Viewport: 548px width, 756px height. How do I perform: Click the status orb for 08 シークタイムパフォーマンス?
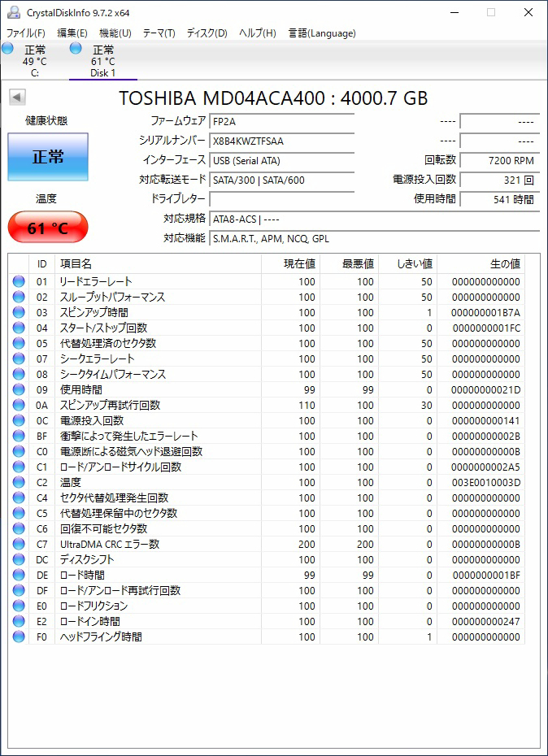pyautogui.click(x=19, y=374)
